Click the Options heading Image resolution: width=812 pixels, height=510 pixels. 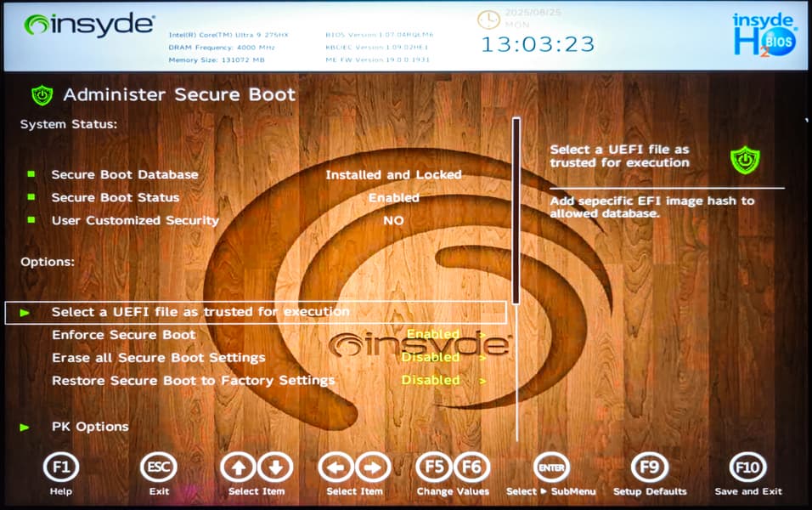point(47,262)
